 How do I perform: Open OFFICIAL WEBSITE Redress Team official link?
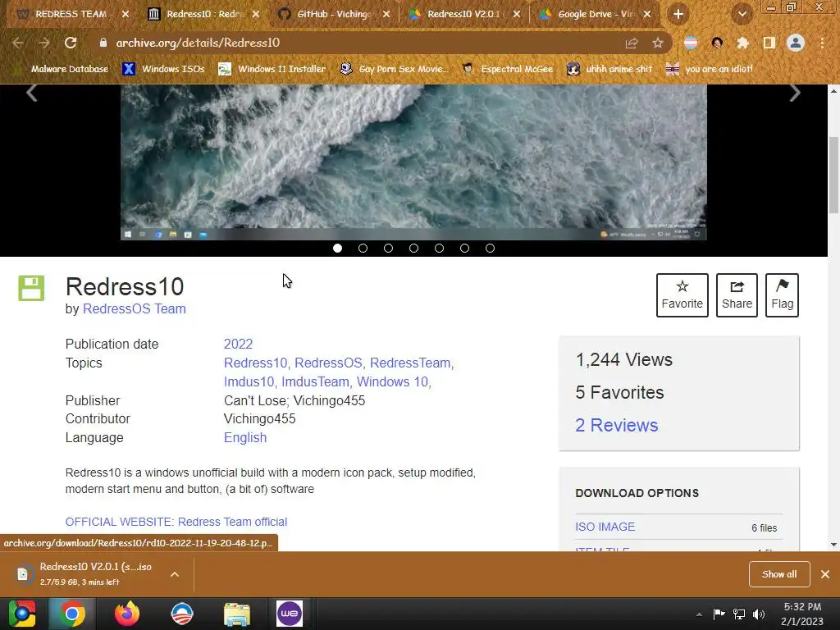point(176,522)
